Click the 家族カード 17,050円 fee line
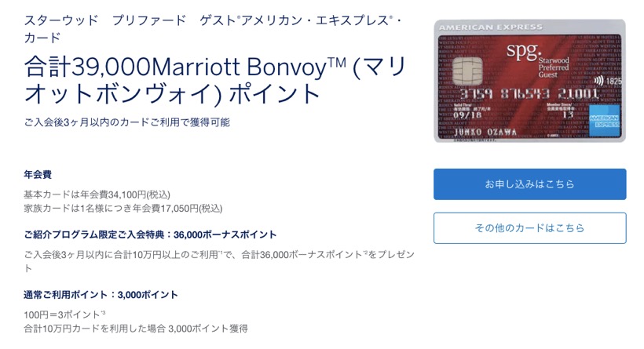Viewport: 644px width, 349px height. tap(123, 209)
